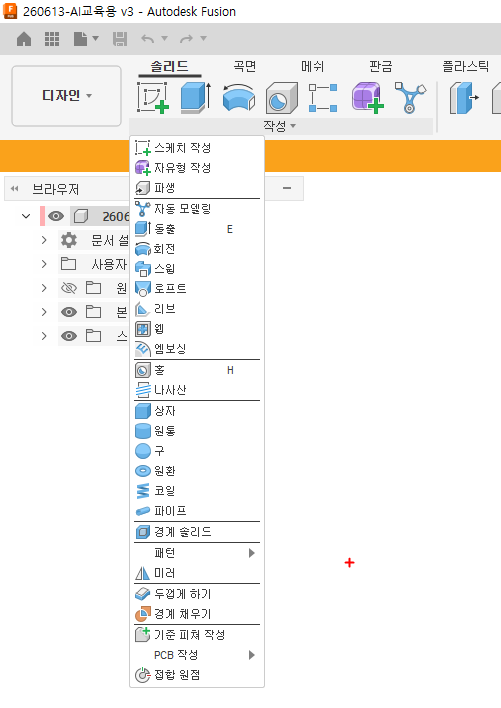Select the 상자 primitive
501x708 pixels.
click(197, 411)
